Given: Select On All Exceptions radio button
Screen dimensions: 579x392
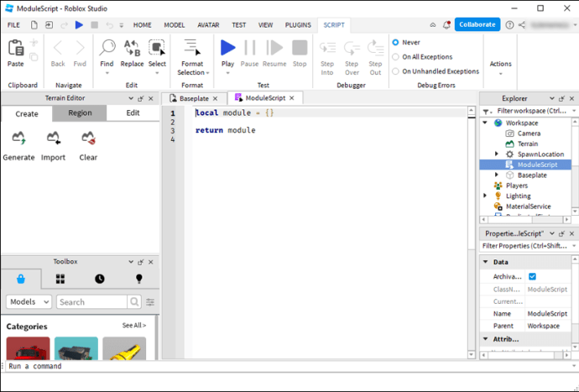Looking at the screenshot, I should (x=395, y=57).
